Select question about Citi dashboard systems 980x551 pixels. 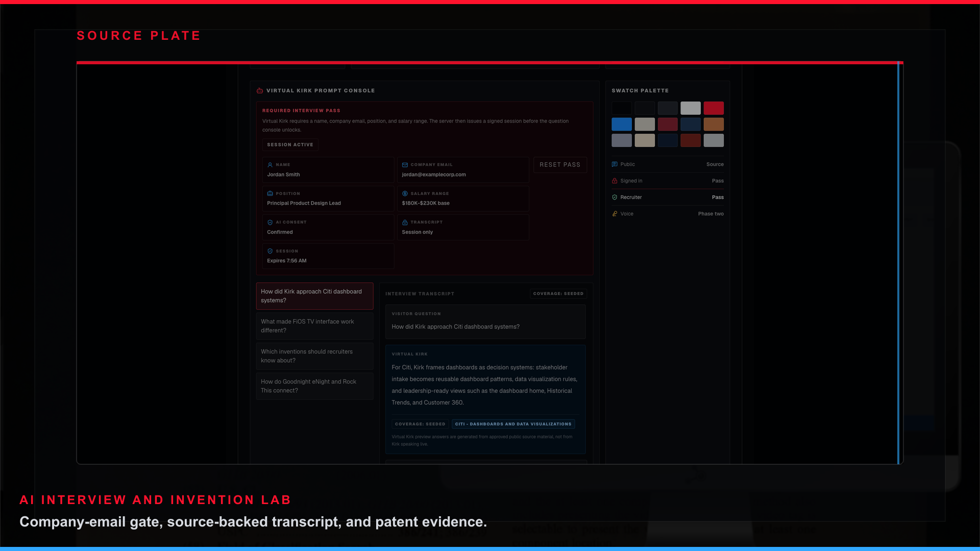coord(314,296)
